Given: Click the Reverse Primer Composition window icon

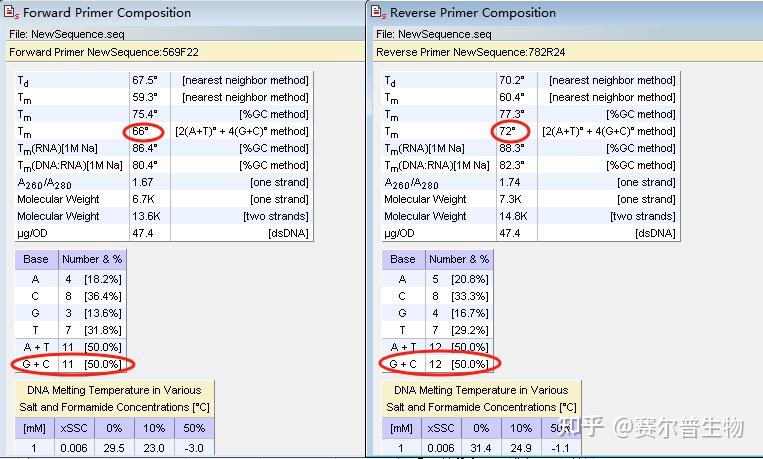Looking at the screenshot, I should [378, 12].
